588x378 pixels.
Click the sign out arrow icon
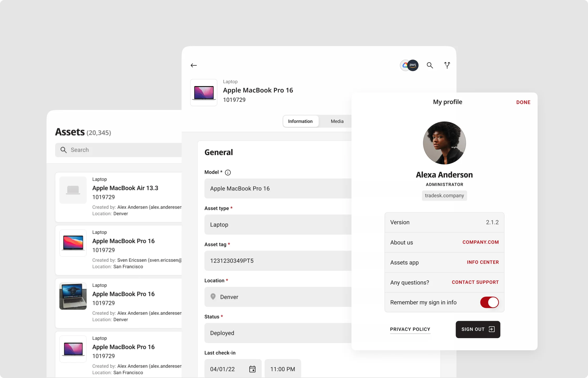pyautogui.click(x=492, y=329)
